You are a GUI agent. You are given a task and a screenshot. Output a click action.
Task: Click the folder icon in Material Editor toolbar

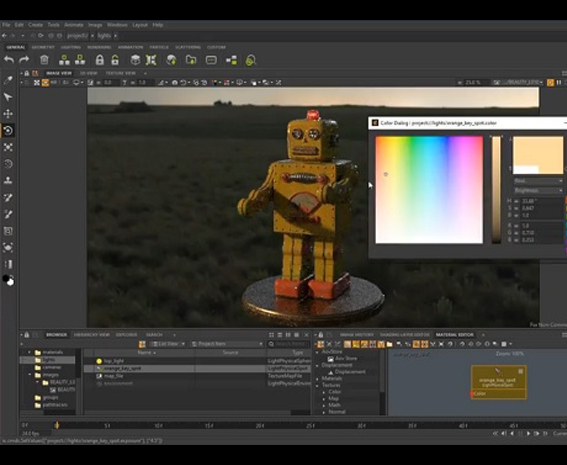(389, 344)
